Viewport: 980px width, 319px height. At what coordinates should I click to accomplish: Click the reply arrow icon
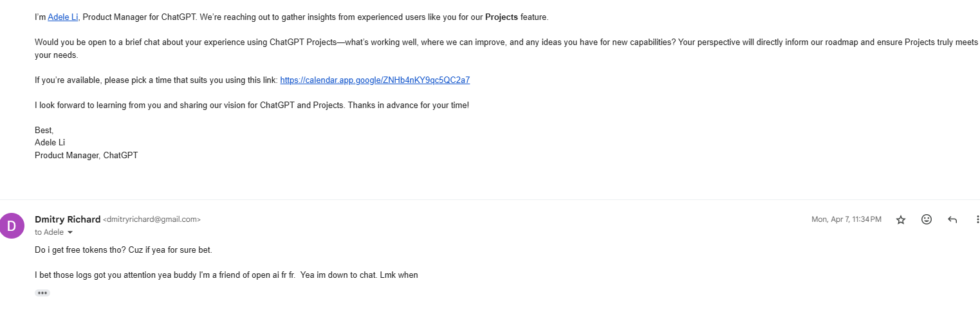pyautogui.click(x=952, y=220)
